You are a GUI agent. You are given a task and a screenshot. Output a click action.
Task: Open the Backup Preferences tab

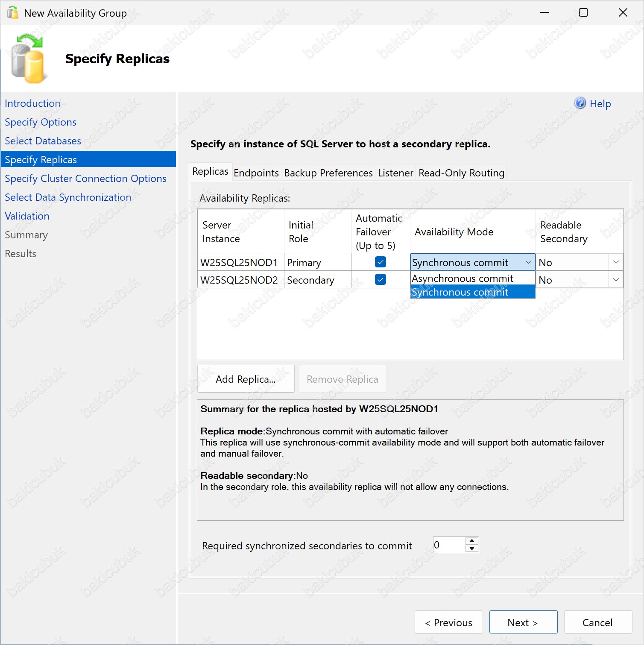tap(328, 173)
